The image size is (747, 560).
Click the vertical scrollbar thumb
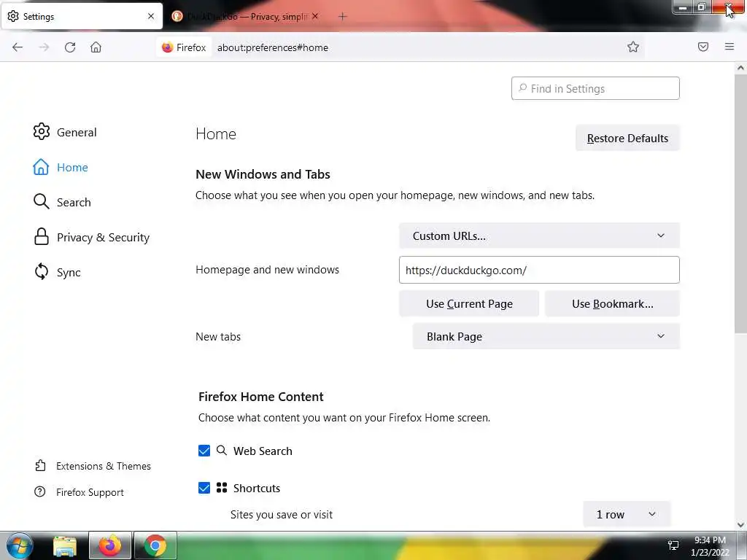tap(740, 203)
